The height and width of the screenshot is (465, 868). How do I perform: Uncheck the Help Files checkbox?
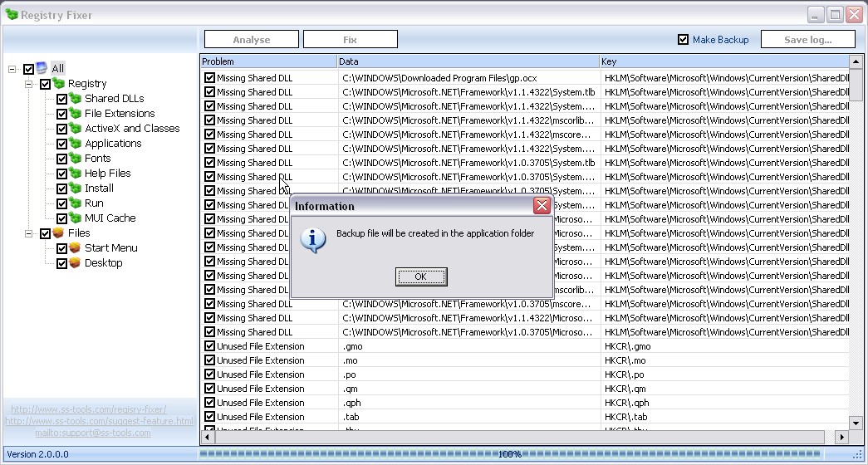pos(62,174)
